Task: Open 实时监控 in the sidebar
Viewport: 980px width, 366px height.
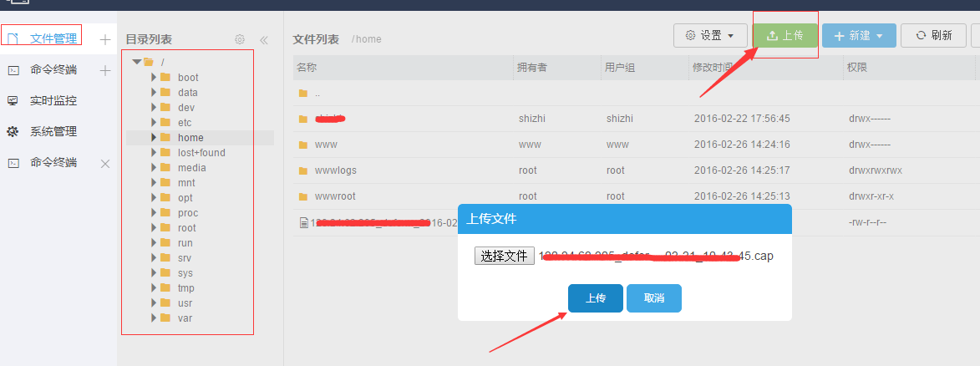Action: pyautogui.click(x=53, y=101)
